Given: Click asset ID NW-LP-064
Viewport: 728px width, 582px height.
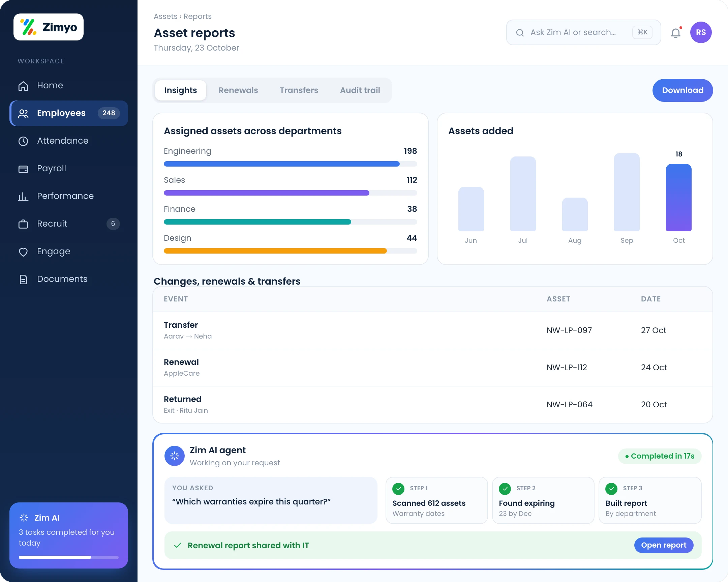Looking at the screenshot, I should tap(570, 404).
